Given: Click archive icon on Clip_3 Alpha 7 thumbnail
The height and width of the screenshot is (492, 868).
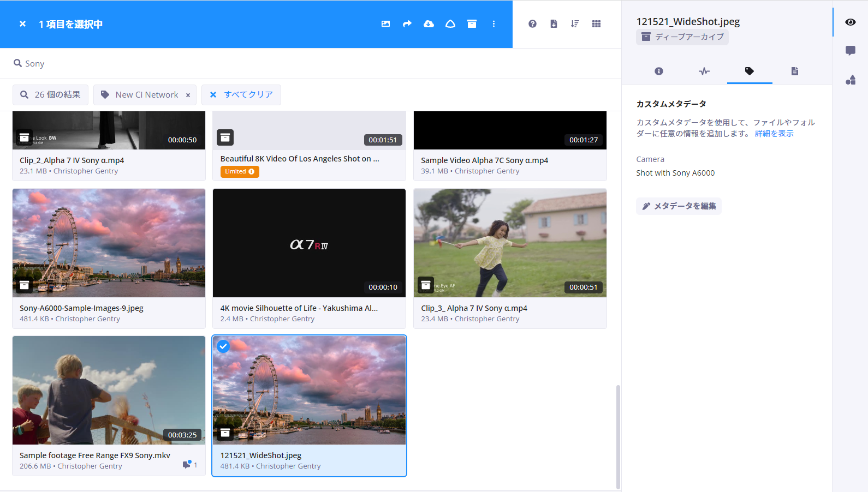Looking at the screenshot, I should 426,285.
